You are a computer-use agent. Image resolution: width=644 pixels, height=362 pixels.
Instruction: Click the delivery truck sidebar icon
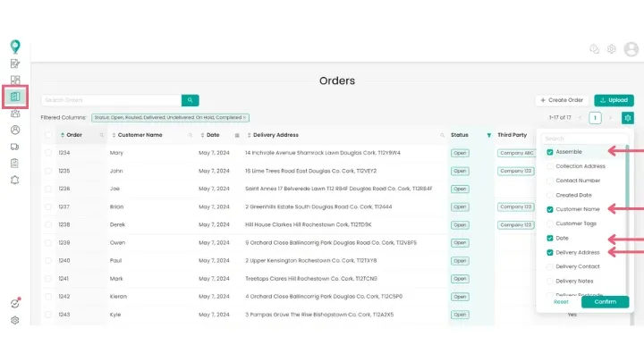(15, 146)
